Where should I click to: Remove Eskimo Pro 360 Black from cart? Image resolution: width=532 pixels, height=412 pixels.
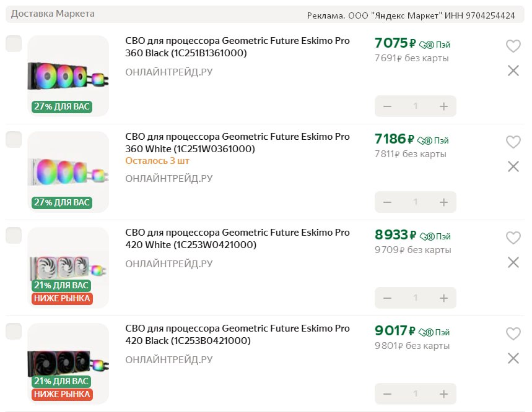[x=513, y=71]
